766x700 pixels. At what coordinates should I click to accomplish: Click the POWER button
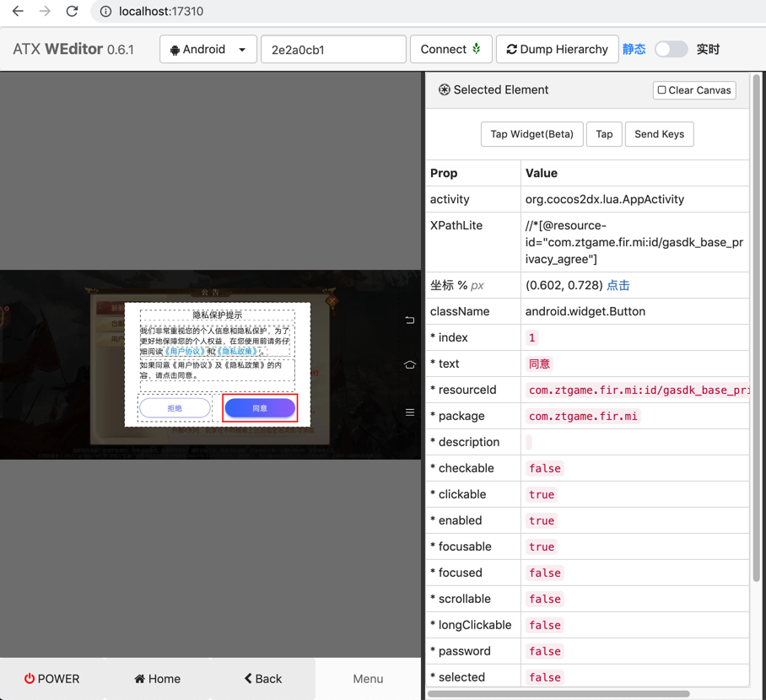51,679
